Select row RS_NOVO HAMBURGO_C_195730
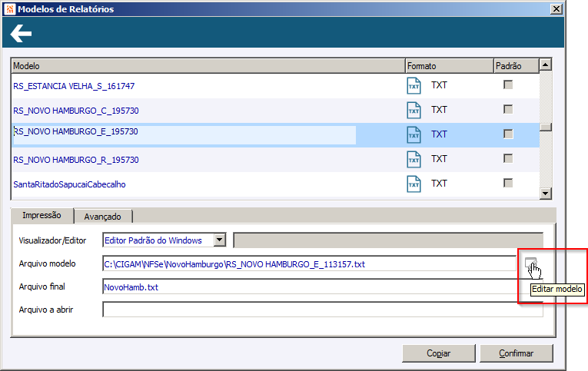The height and width of the screenshot is (371, 588). (275, 111)
